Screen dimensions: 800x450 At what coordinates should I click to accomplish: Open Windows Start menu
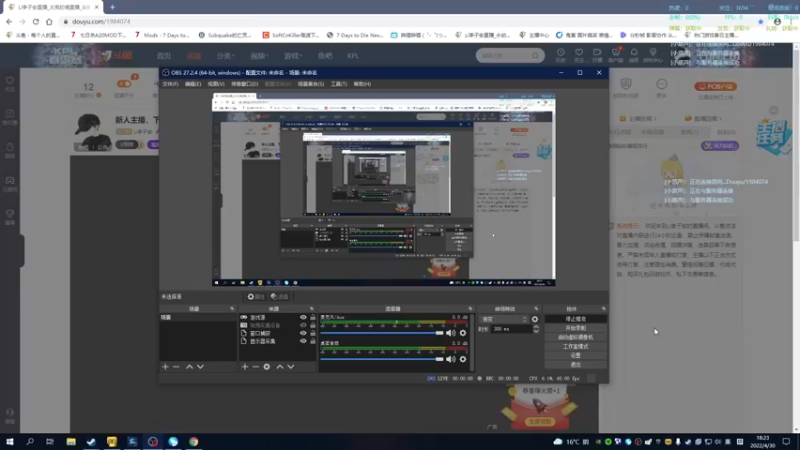[x=10, y=441]
